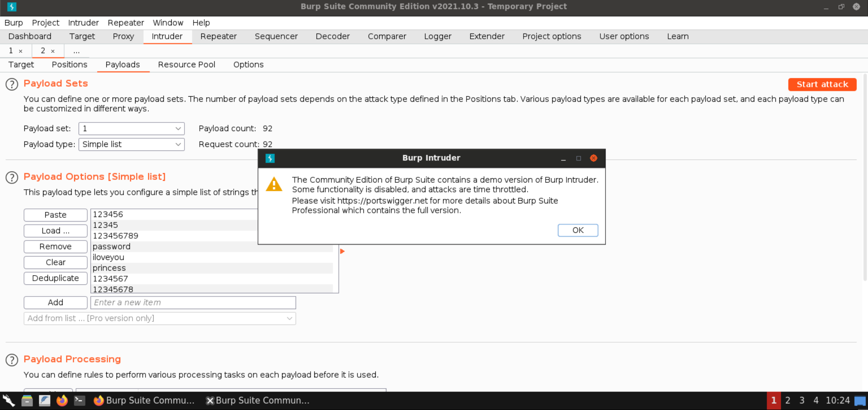
Task: Open the file manager taskbar icon
Action: click(27, 401)
